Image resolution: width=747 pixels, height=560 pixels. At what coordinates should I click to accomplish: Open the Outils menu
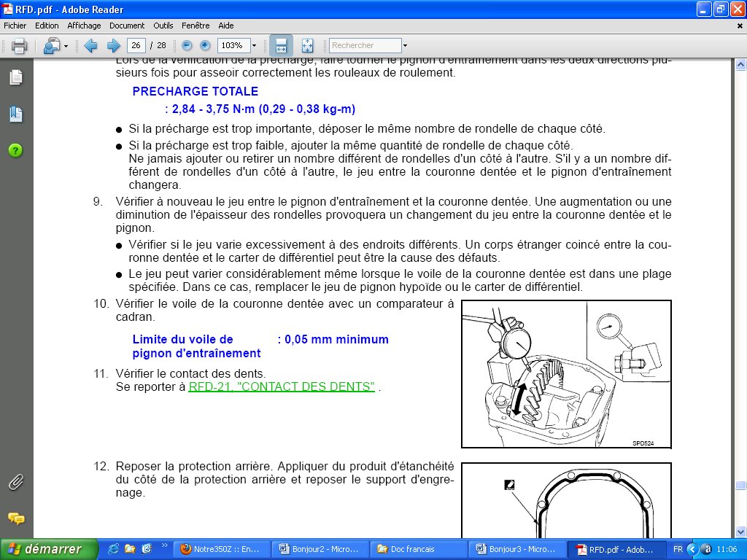coord(164,26)
